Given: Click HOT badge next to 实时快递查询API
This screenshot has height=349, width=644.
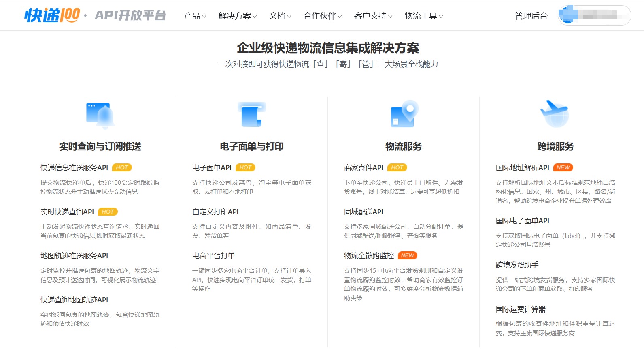Looking at the screenshot, I should coord(108,212).
